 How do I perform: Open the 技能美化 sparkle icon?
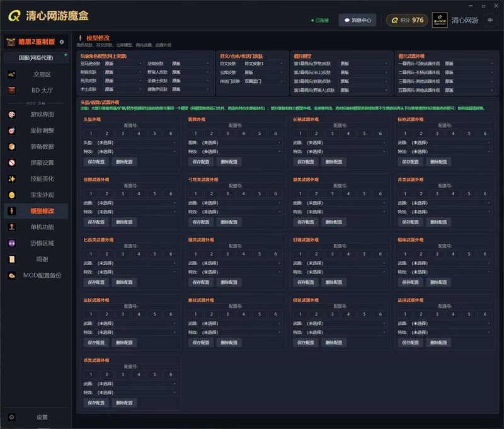pos(12,179)
